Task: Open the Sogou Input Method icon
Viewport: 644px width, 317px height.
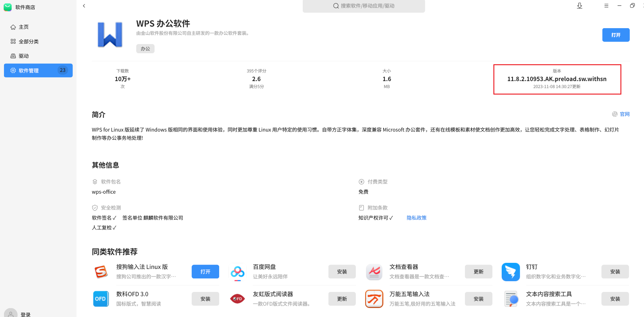Action: tap(101, 272)
